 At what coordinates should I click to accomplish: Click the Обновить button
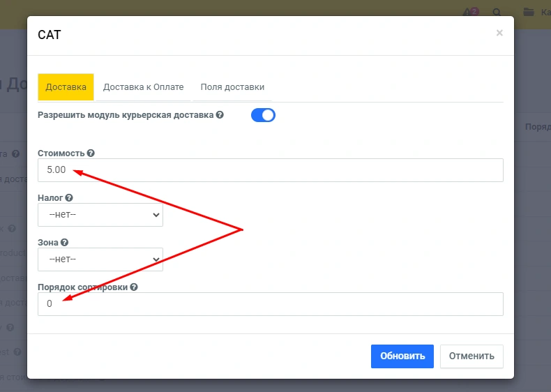point(402,356)
